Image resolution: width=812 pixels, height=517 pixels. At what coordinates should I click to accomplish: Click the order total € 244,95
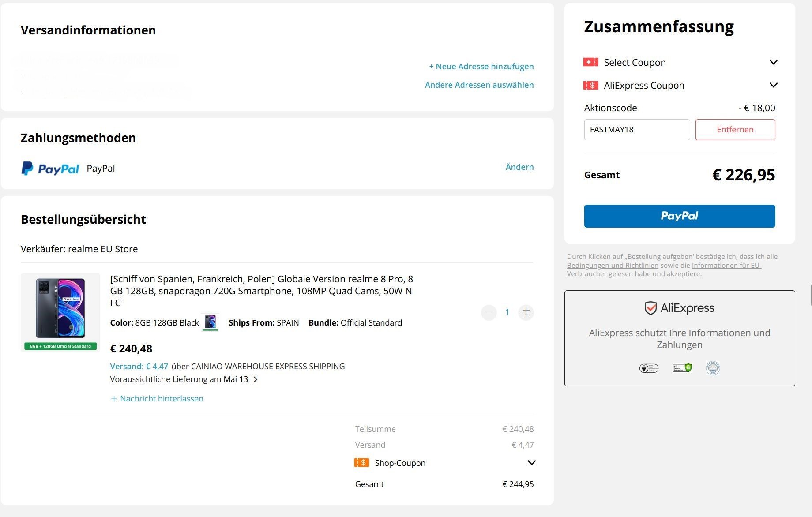point(518,484)
